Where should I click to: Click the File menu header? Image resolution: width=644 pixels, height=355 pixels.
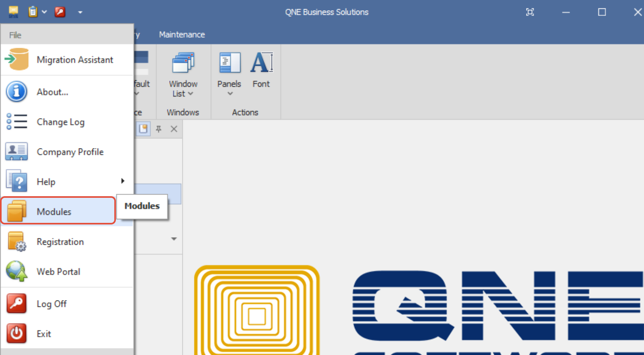pos(15,35)
